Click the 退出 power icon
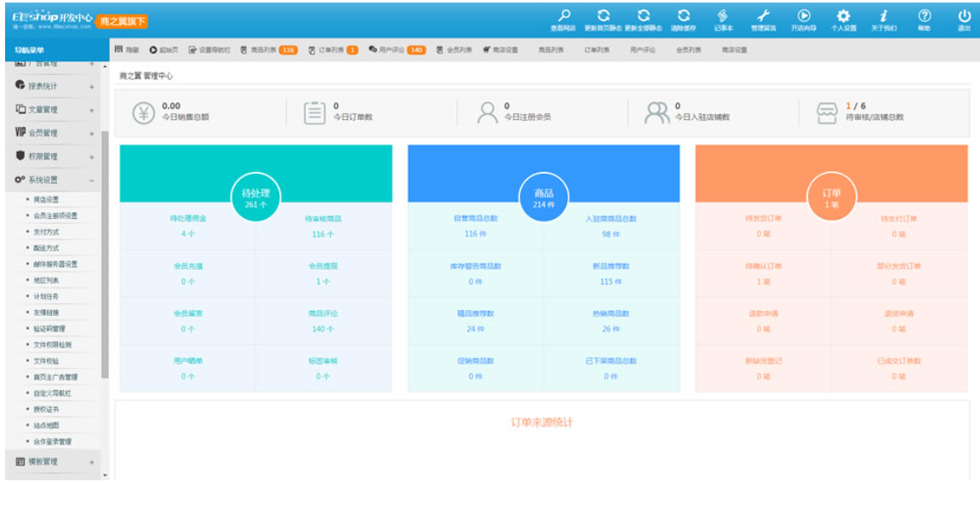The width and height of the screenshot is (980, 505). (964, 16)
